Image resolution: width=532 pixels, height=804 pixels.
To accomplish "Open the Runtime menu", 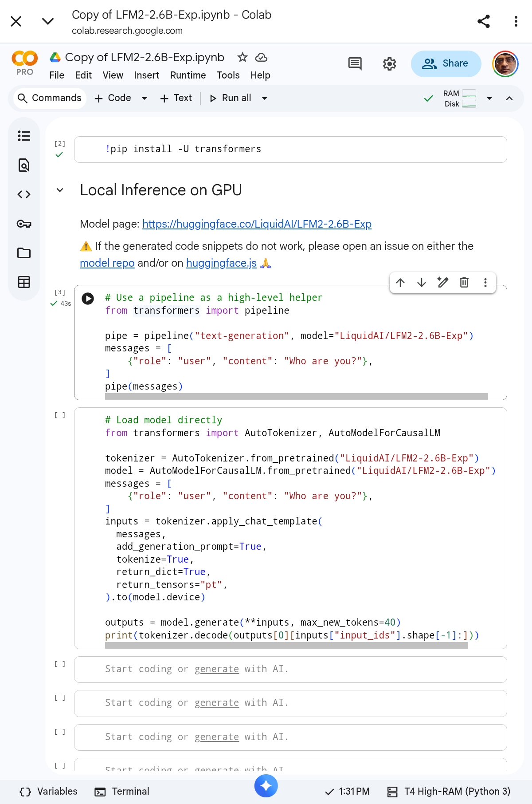I will click(188, 75).
